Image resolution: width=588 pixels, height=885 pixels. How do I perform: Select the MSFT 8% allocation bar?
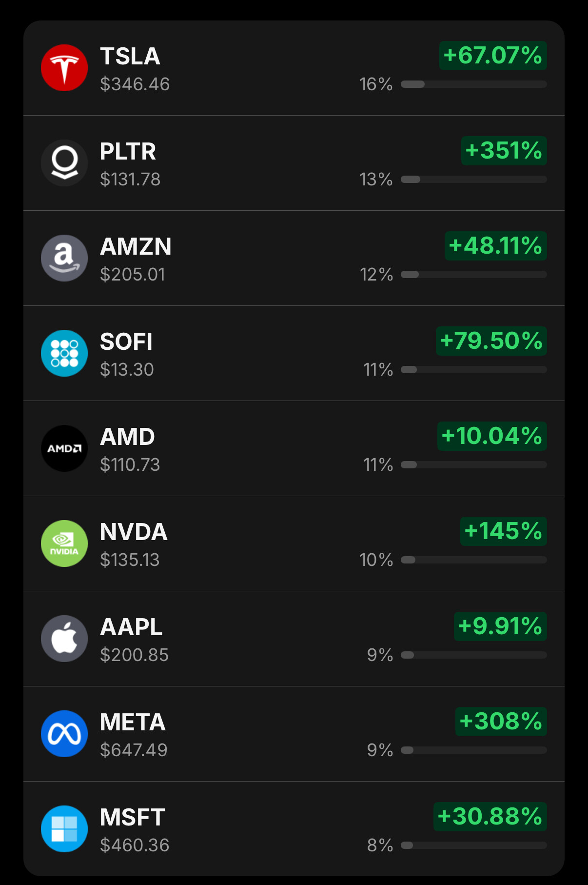click(x=474, y=845)
